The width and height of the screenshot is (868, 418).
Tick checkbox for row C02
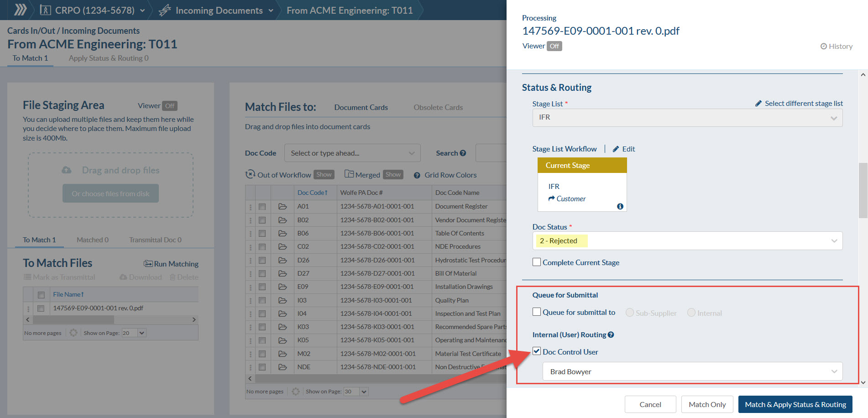tap(262, 247)
